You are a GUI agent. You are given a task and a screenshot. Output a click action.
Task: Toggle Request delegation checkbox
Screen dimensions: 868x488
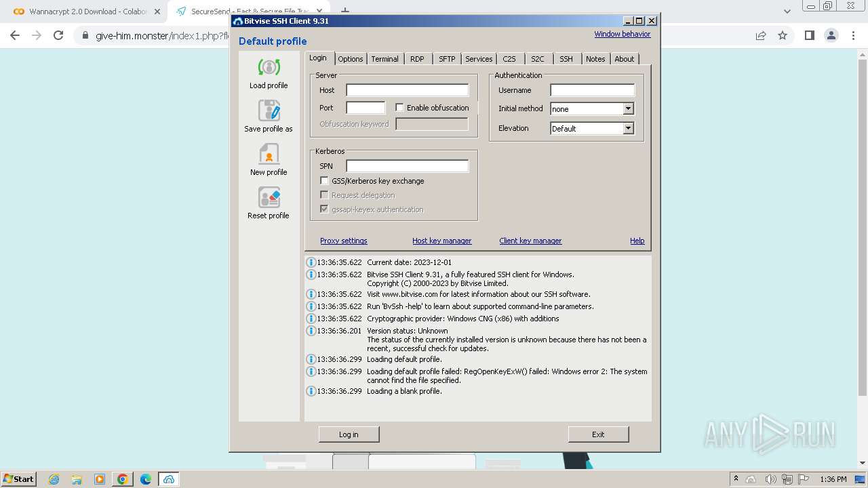pyautogui.click(x=324, y=195)
